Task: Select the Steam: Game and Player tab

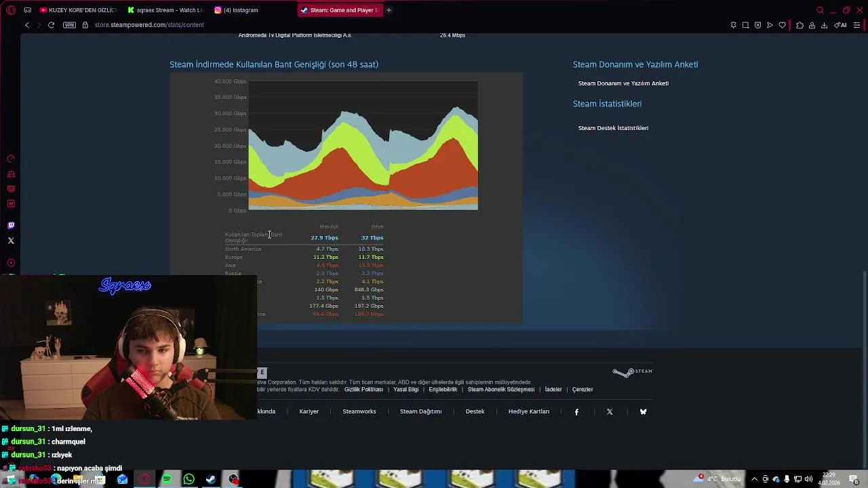Action: [x=339, y=10]
